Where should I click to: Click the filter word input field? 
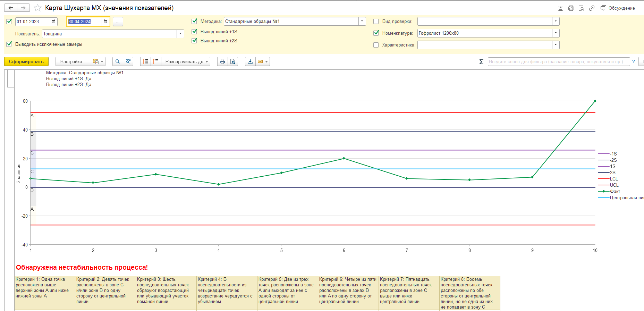[559, 61]
